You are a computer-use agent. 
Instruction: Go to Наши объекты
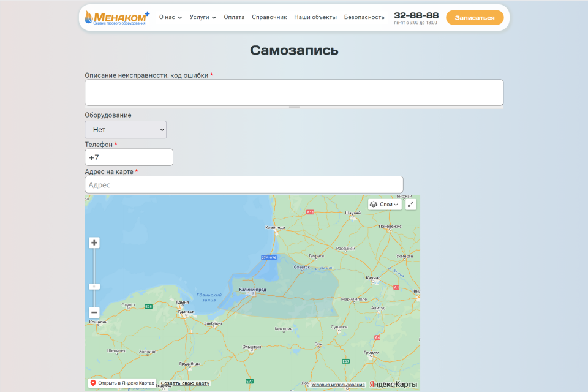point(315,17)
